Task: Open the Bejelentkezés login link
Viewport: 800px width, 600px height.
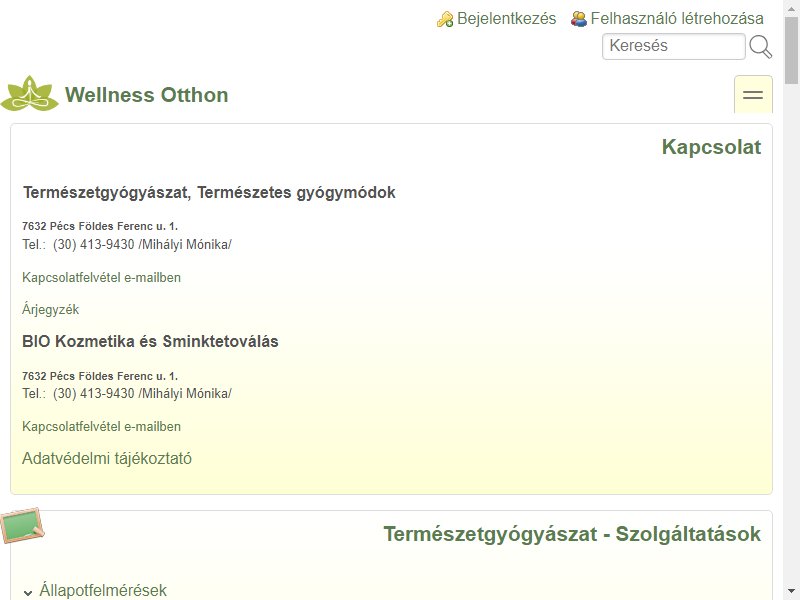Action: [x=506, y=18]
